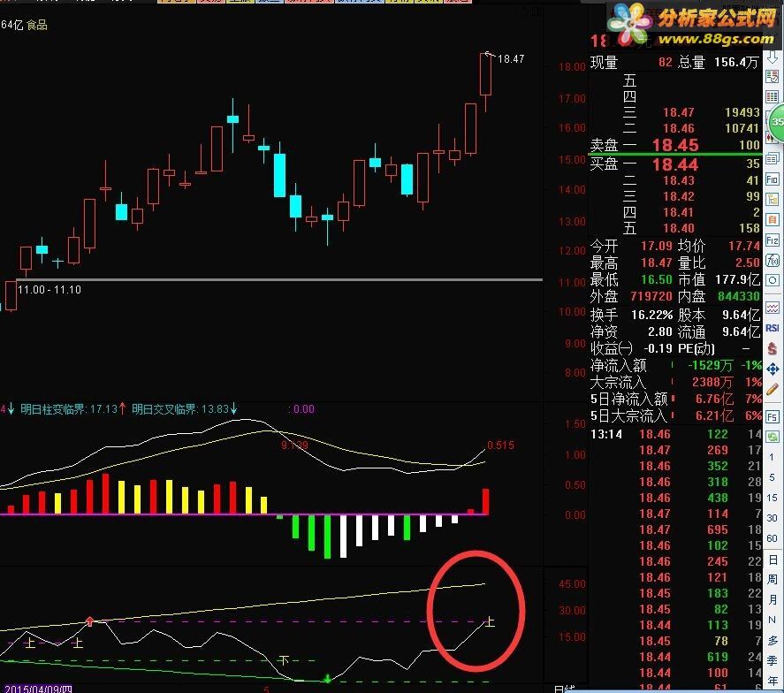Select the 月 monthly period
This screenshot has width=784, height=693.
click(773, 599)
